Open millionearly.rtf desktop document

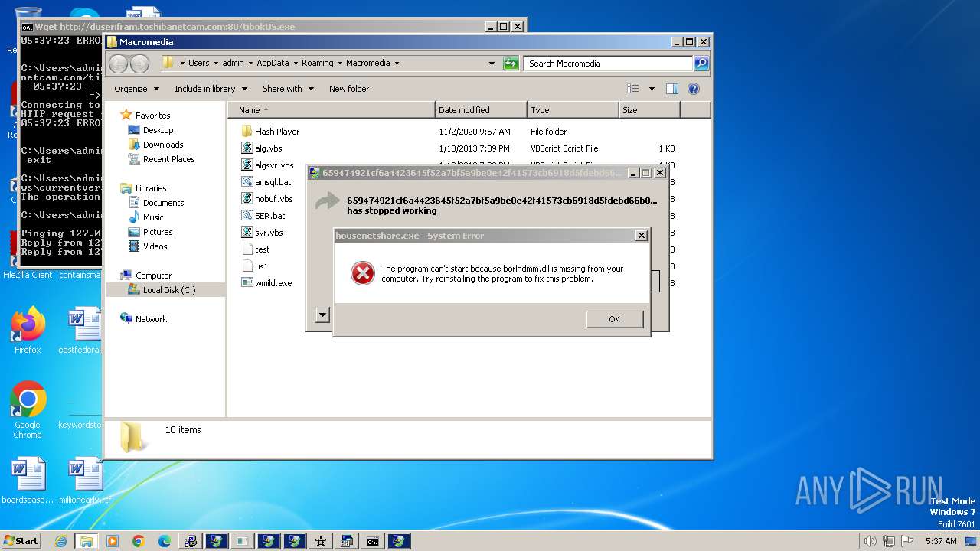coord(85,481)
